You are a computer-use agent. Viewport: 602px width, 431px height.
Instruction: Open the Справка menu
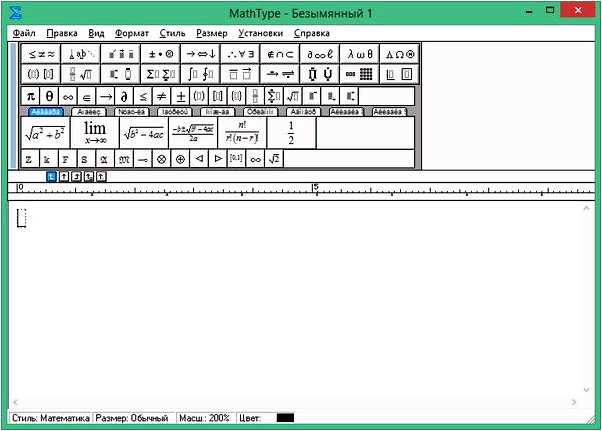click(x=312, y=33)
